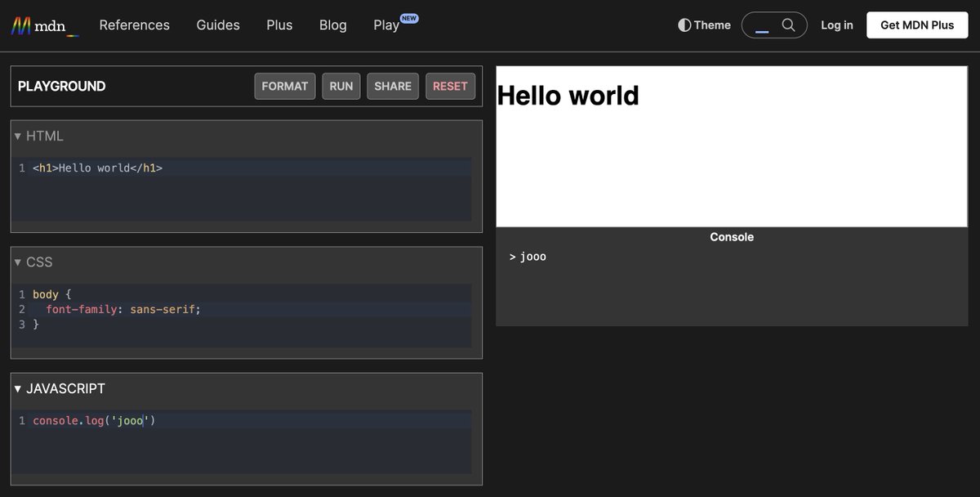Click the Console panel title
Image resolution: width=980 pixels, height=497 pixels.
pos(732,237)
